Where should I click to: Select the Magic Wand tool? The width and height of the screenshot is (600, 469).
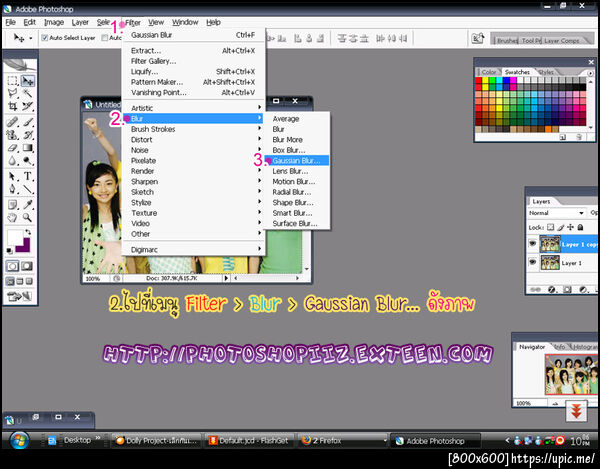tap(27, 93)
